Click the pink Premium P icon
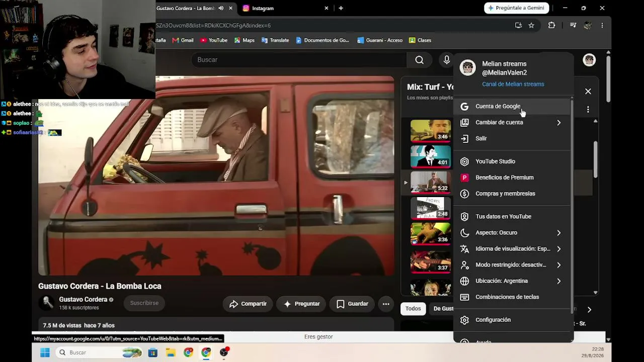 pos(464,177)
